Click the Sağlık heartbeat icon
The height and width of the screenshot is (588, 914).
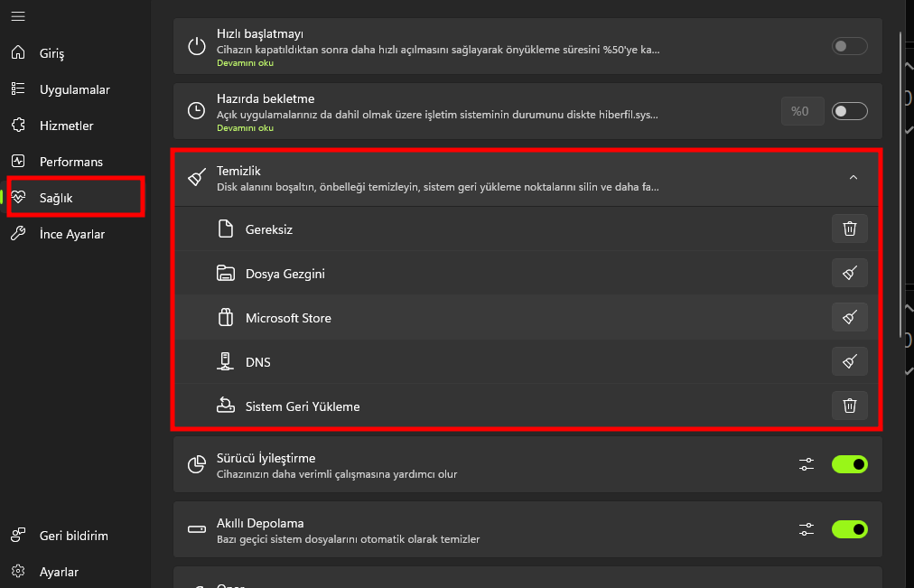click(x=18, y=197)
